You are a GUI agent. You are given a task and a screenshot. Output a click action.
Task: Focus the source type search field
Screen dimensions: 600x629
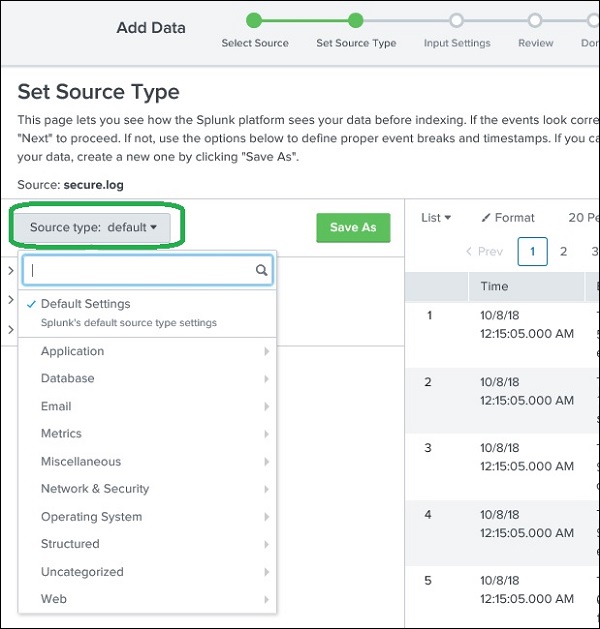pos(140,270)
